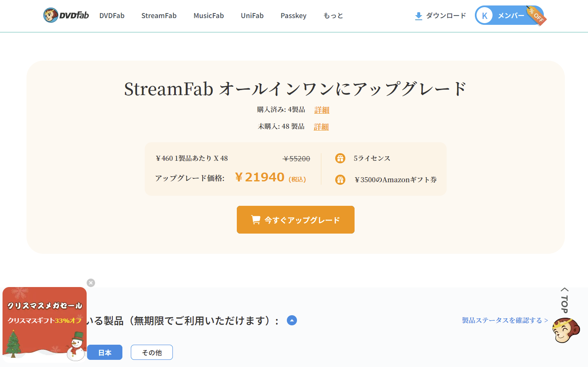Screen dimensions: 588x367
Task: Open 詳細 link for 購入済み products
Action: coord(322,110)
